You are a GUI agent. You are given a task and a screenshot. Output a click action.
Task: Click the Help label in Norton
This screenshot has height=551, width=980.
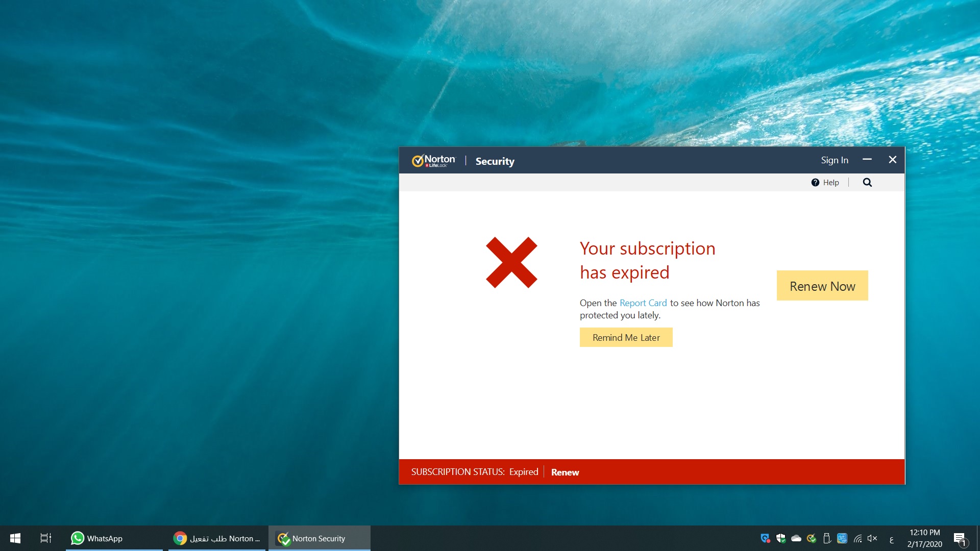830,183
